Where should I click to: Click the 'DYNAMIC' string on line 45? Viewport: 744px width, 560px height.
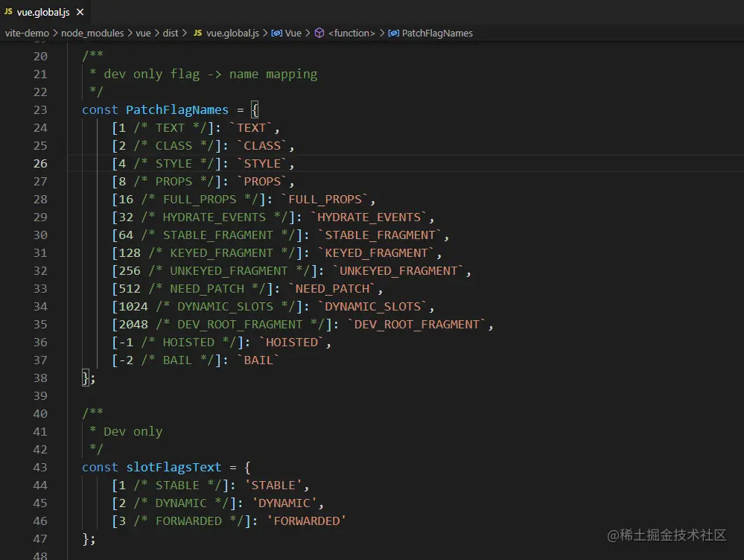[284, 503]
